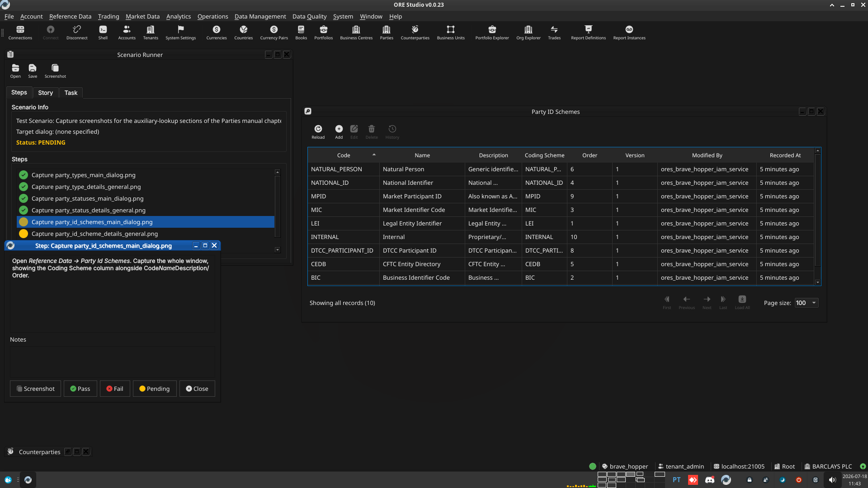868x488 pixels.
Task: Click localhost:21005 in the status bar
Action: point(739,466)
